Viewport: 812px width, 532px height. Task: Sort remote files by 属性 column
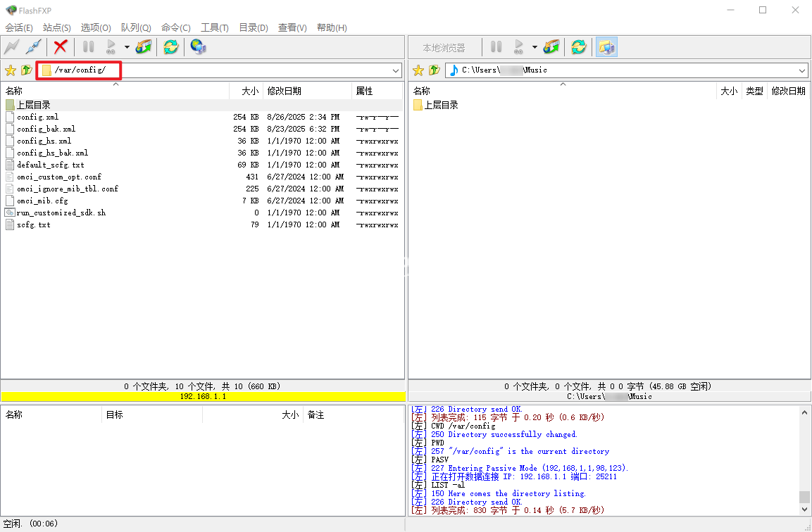tap(377, 91)
